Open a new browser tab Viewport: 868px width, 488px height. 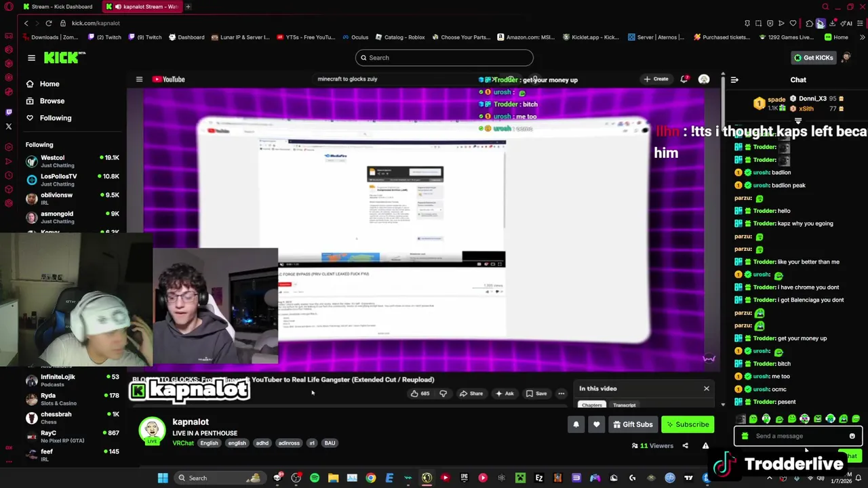click(x=189, y=7)
